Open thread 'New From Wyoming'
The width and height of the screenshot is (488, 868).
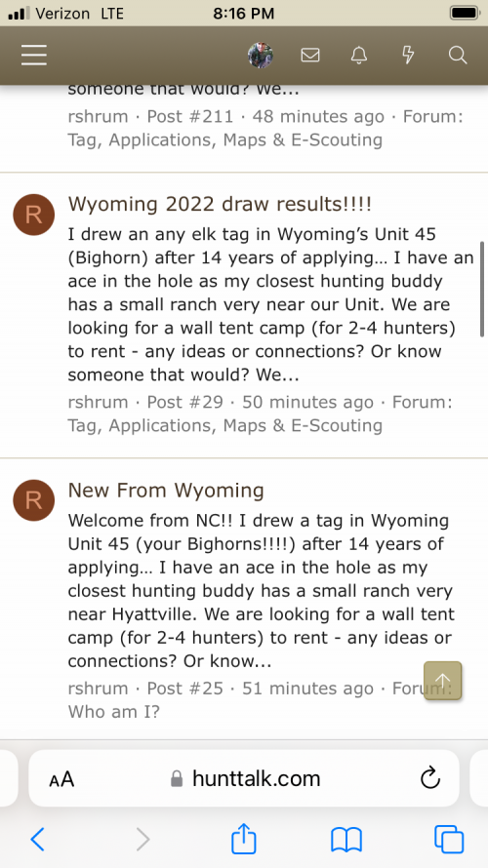(x=166, y=491)
